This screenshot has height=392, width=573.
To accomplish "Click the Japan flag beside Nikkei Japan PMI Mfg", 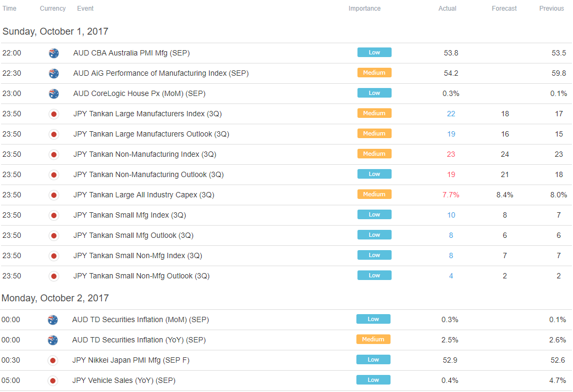I will pos(53,361).
